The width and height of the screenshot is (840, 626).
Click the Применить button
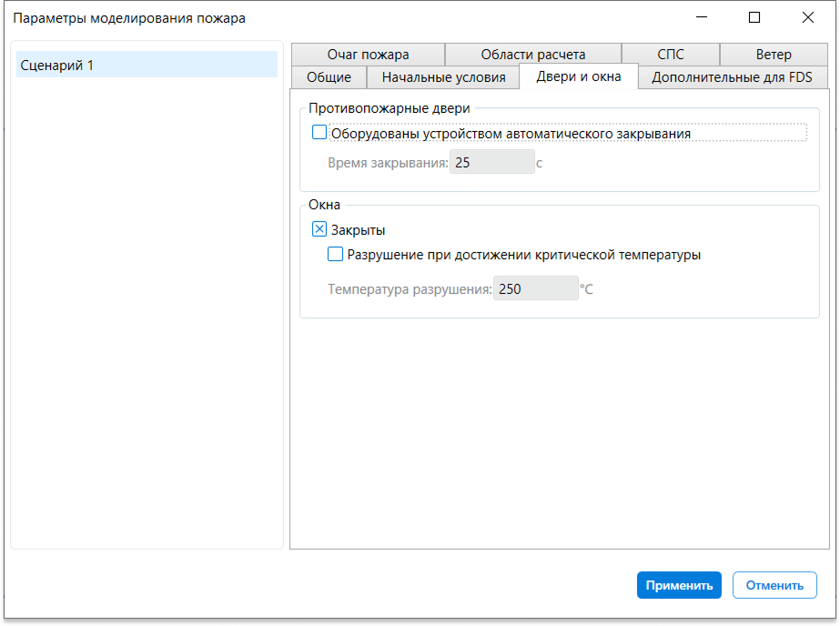point(679,585)
